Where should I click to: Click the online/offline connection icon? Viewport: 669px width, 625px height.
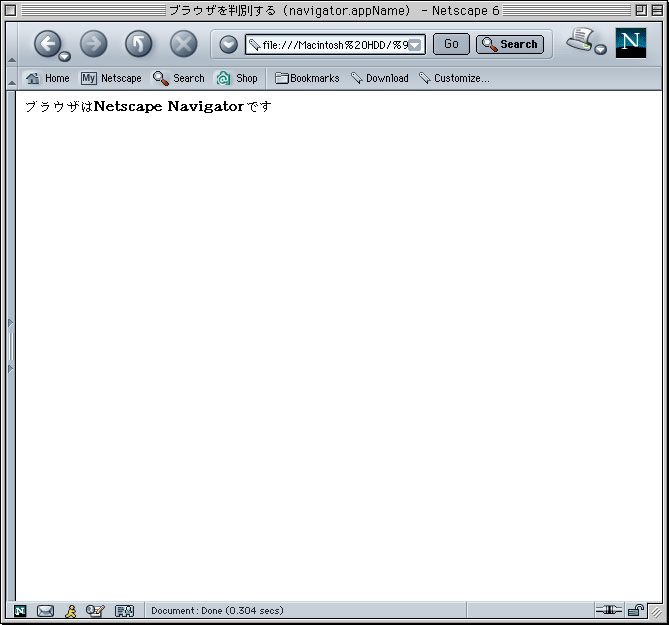[609, 610]
